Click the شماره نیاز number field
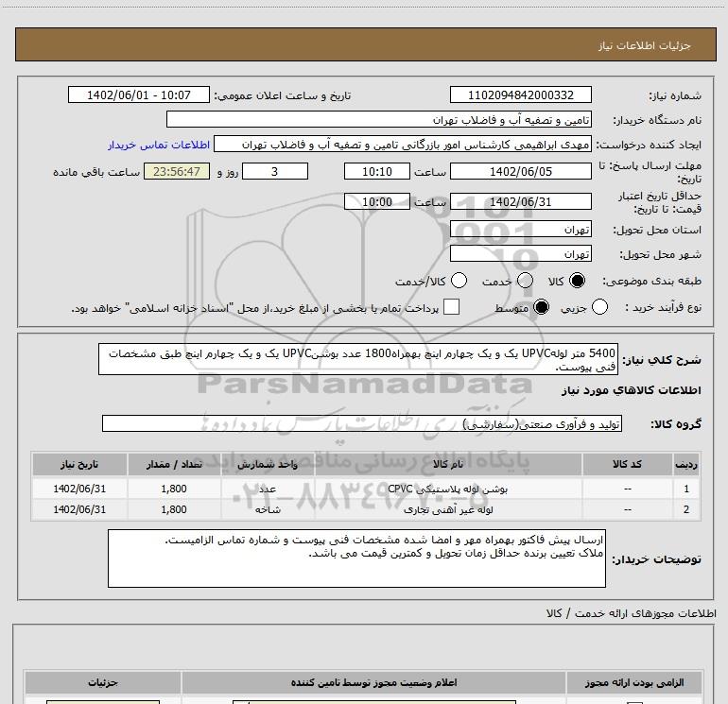This screenshot has height=704, width=728. click(520, 95)
